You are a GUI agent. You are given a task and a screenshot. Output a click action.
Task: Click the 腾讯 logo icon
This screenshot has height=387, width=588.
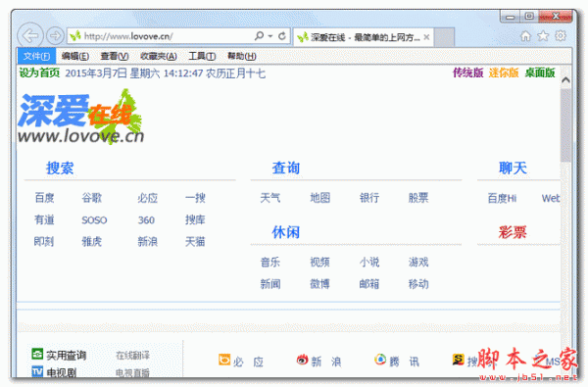pos(380,360)
